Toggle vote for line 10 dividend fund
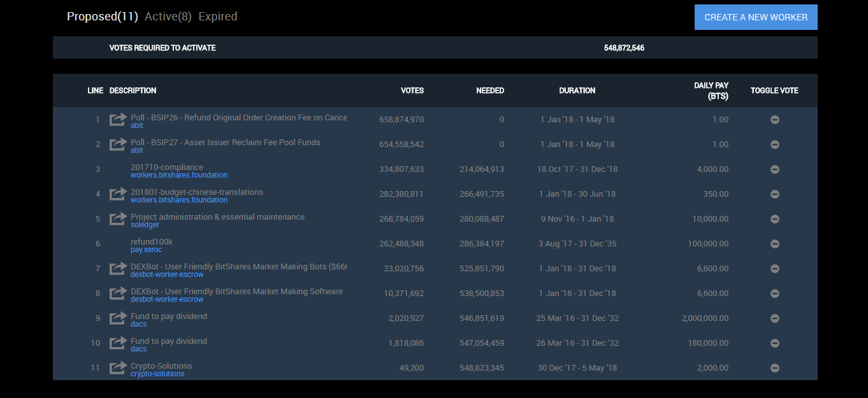Viewport: 868px width, 398px height. (775, 343)
